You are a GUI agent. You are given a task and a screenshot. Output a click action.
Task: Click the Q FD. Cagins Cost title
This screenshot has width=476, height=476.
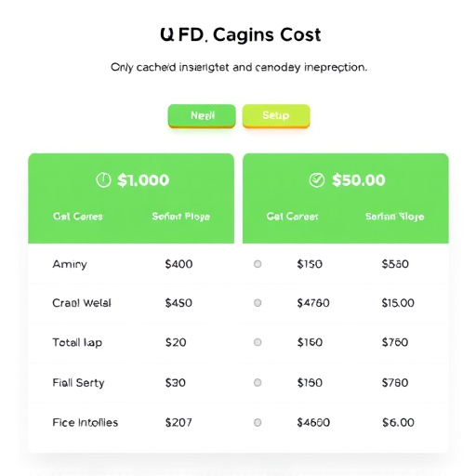tap(241, 34)
